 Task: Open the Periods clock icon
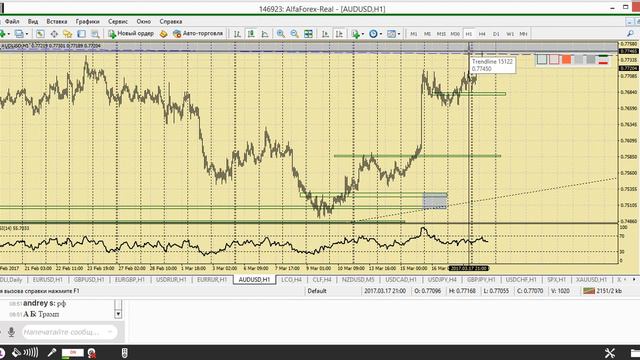click(373, 34)
